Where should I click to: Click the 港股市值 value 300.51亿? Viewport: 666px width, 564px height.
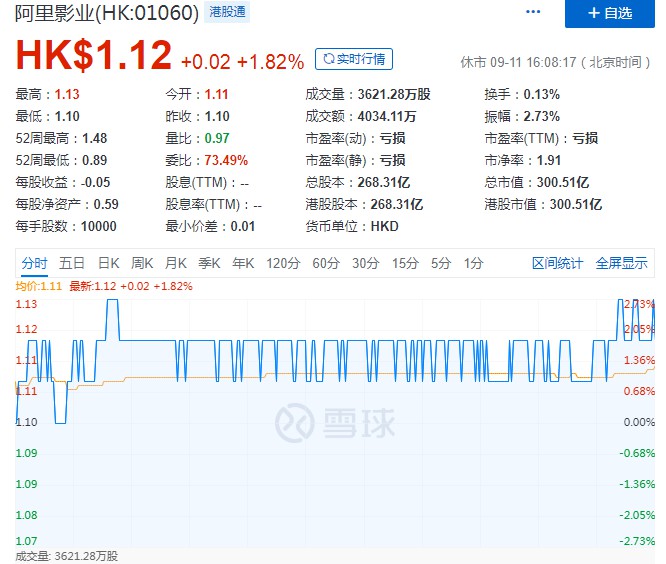click(576, 205)
